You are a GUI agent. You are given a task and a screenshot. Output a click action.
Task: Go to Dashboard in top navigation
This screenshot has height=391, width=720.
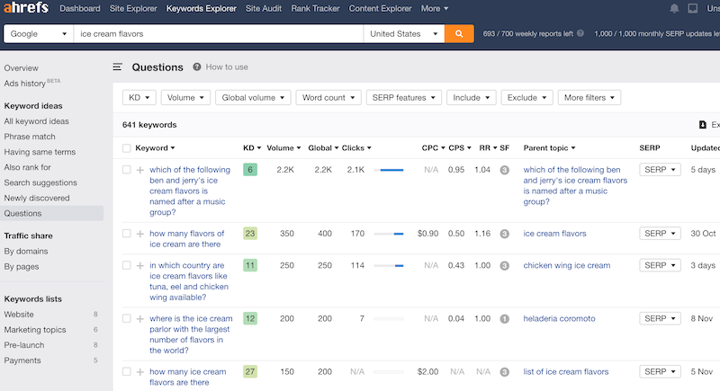pos(80,8)
